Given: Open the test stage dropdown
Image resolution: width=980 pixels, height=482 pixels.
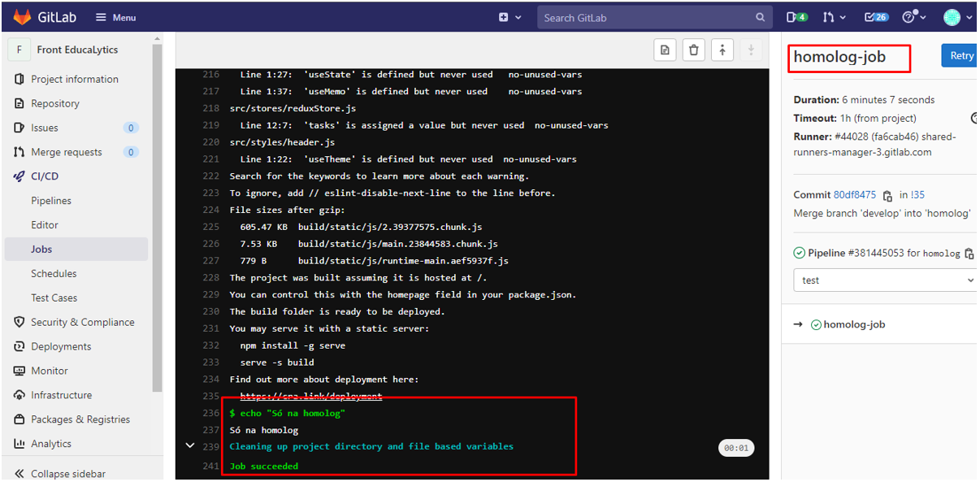Looking at the screenshot, I should tap(886, 280).
